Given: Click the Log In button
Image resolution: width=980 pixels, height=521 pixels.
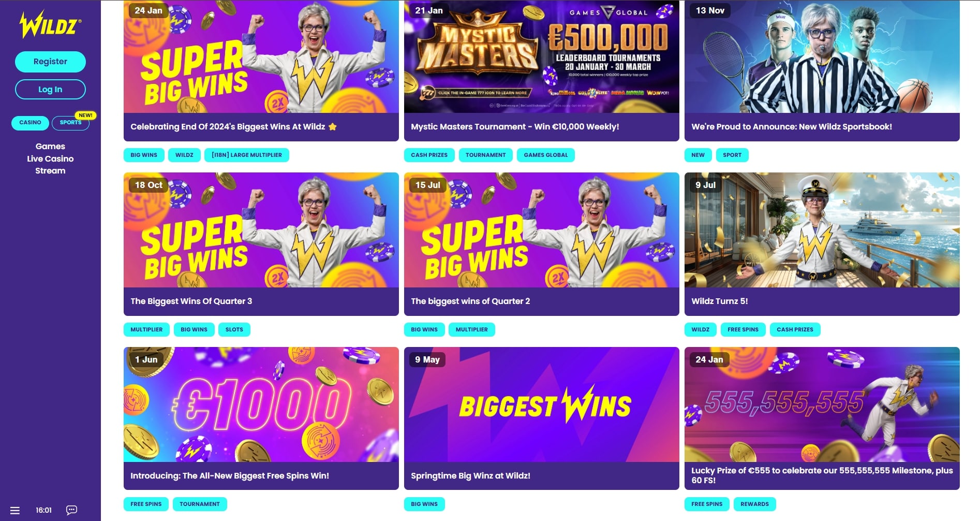Looking at the screenshot, I should coord(50,90).
